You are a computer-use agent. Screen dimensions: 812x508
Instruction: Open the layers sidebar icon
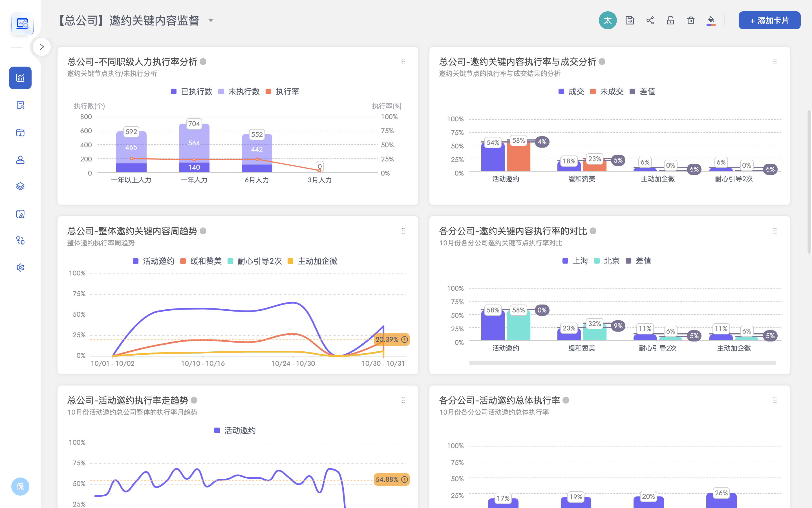20,187
